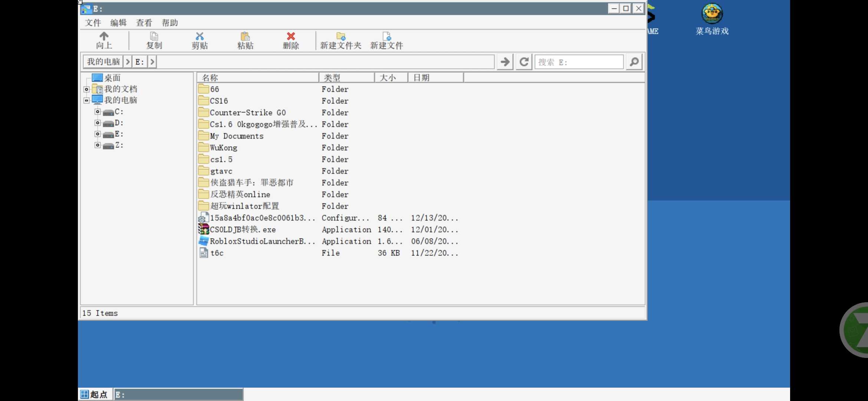
Task: Click the 搜索 E: search field
Action: click(579, 62)
